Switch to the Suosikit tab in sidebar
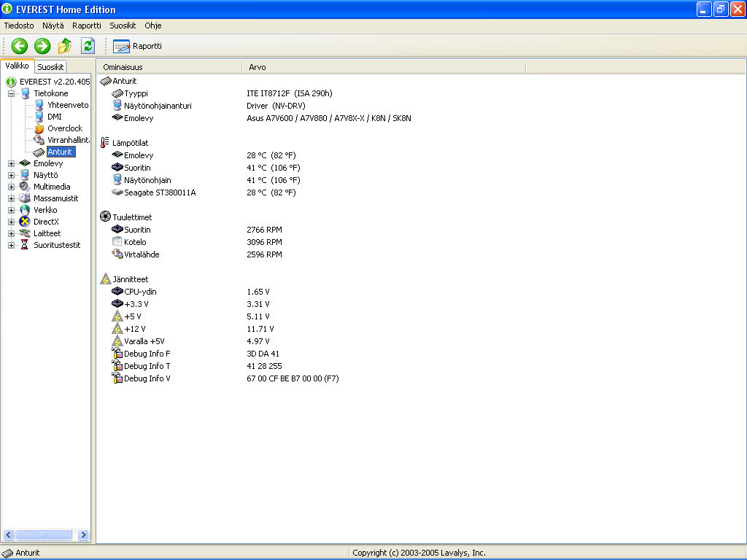The width and height of the screenshot is (747, 560). (50, 67)
